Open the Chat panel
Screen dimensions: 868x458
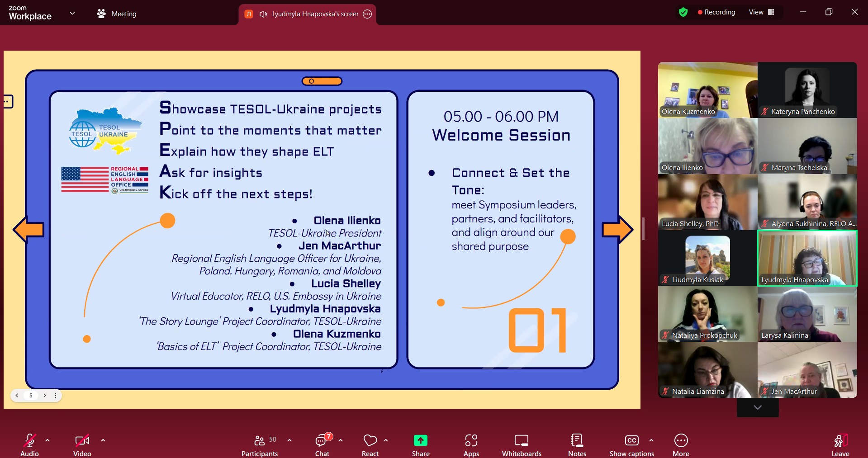pos(322,445)
